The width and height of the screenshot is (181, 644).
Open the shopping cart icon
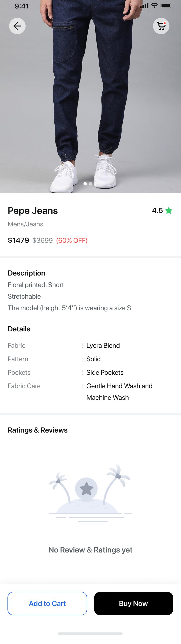[161, 26]
